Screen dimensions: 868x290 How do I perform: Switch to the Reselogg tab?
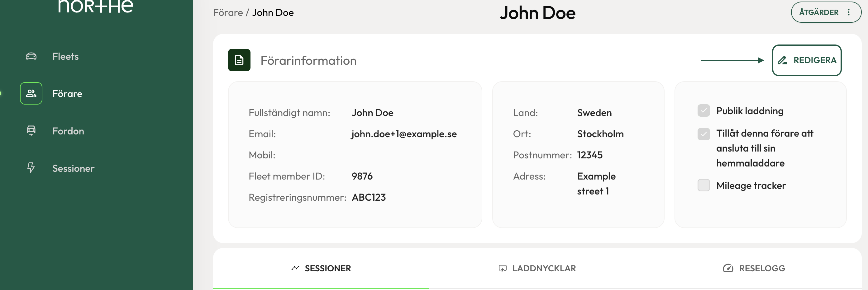(x=754, y=269)
